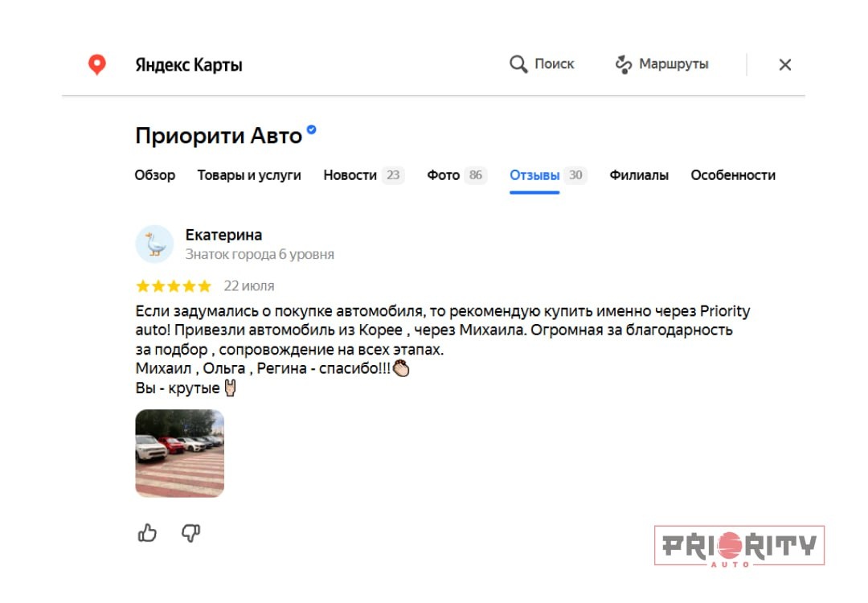Go to the Фото tab
This screenshot has height=603, width=868.
tap(457, 175)
